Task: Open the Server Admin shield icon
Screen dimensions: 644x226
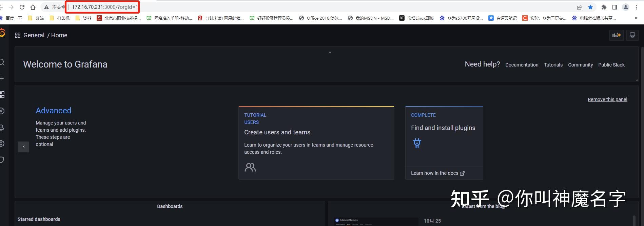Action: point(2,160)
